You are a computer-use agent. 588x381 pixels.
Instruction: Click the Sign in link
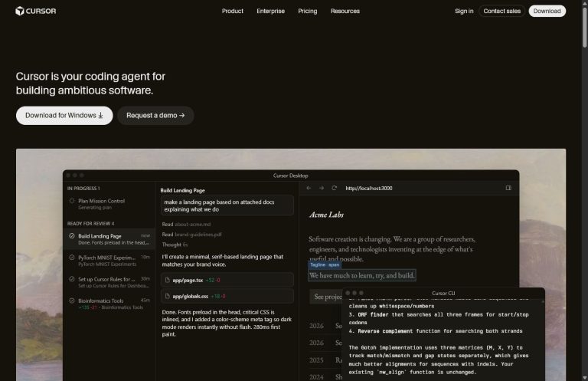click(x=464, y=11)
